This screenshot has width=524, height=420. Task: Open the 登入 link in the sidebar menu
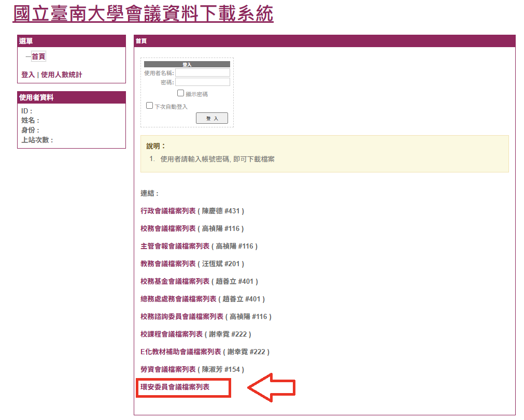[28, 75]
